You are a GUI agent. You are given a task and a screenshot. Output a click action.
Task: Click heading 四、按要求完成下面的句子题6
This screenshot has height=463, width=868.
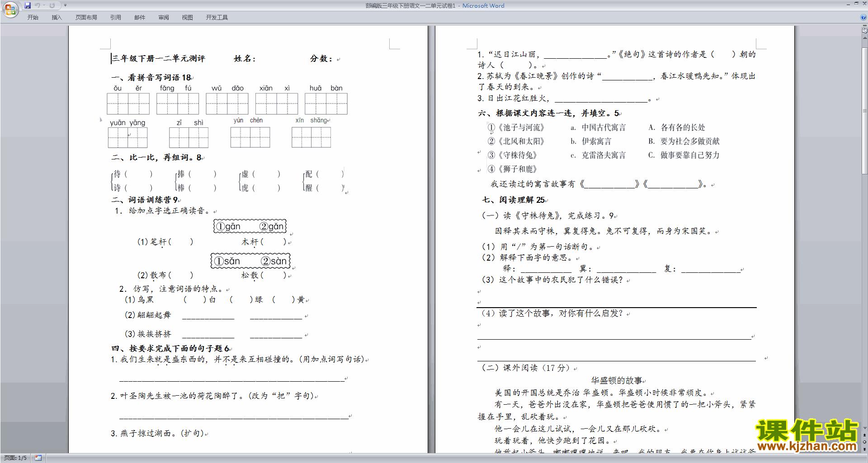point(170,348)
